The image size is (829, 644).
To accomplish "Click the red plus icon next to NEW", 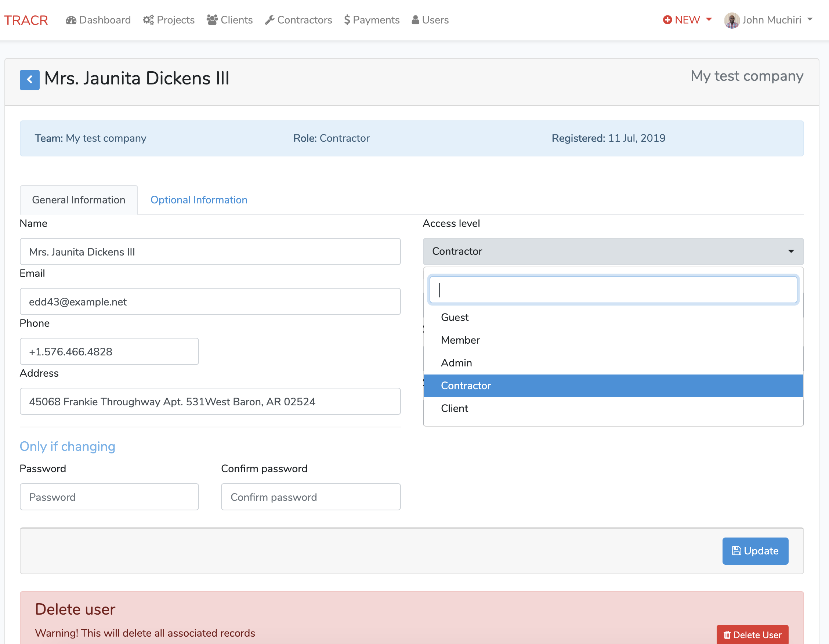I will click(x=668, y=20).
